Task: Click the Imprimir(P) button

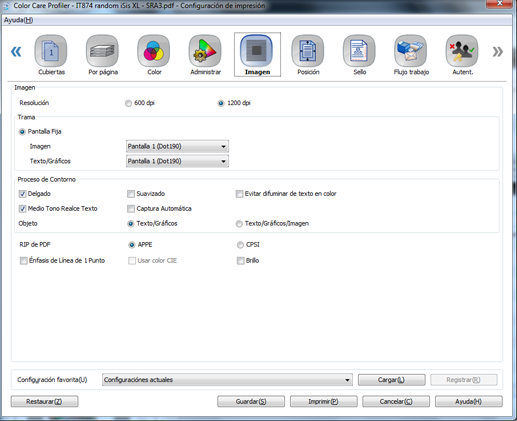Action: click(x=323, y=401)
